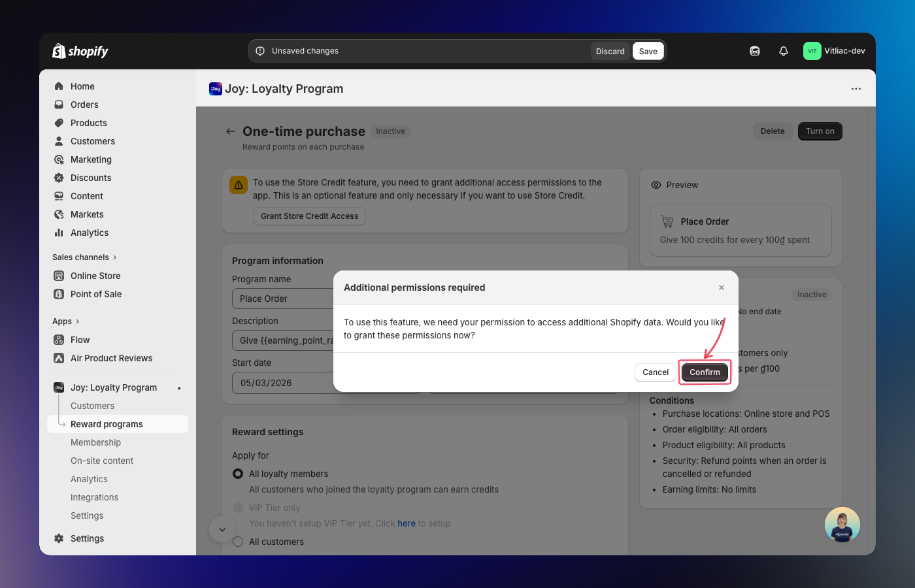Go back using the left arrow
915x588 pixels.
[230, 131]
